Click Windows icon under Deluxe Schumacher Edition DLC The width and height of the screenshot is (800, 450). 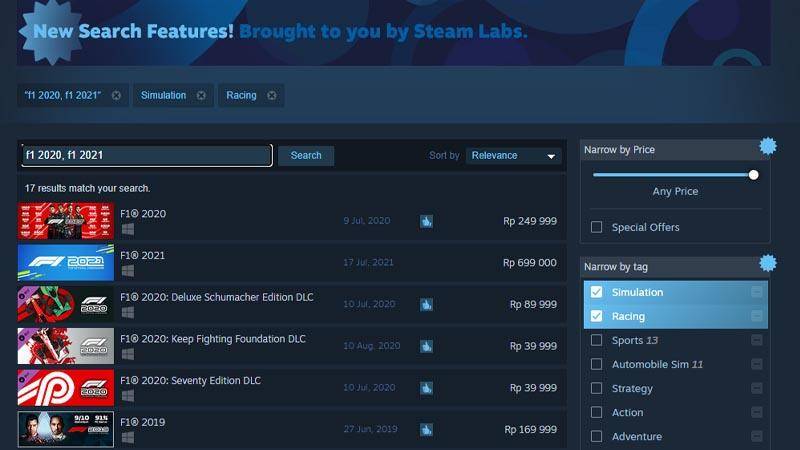tap(128, 312)
